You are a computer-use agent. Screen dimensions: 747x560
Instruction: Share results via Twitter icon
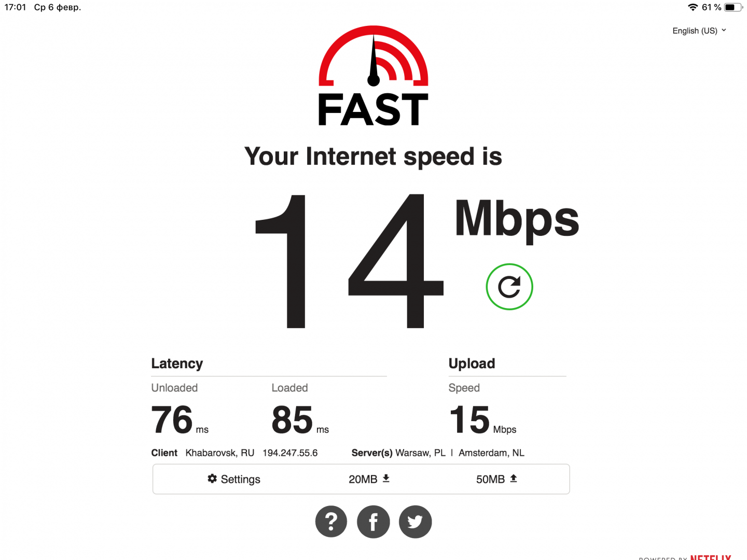[x=415, y=522]
